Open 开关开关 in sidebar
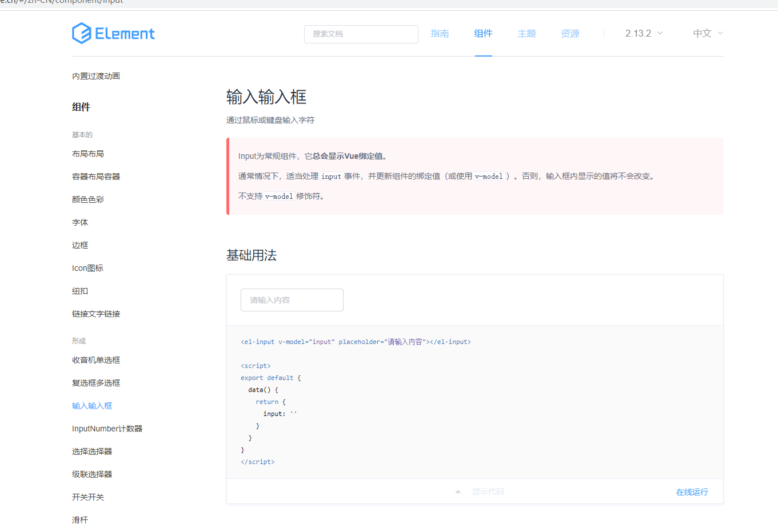Image resolution: width=778 pixels, height=532 pixels. (88, 497)
